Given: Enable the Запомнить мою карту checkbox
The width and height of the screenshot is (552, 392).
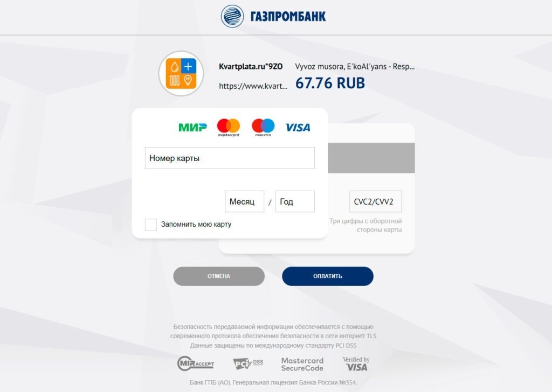Looking at the screenshot, I should point(151,225).
